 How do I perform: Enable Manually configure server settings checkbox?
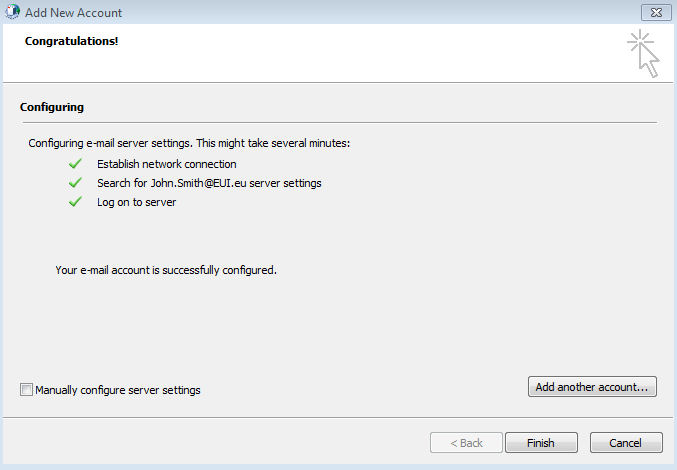[x=26, y=390]
